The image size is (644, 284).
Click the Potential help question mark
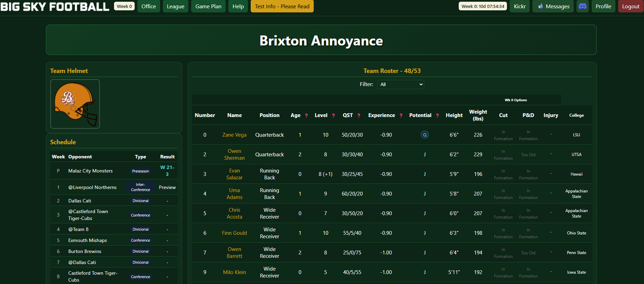coord(437,116)
